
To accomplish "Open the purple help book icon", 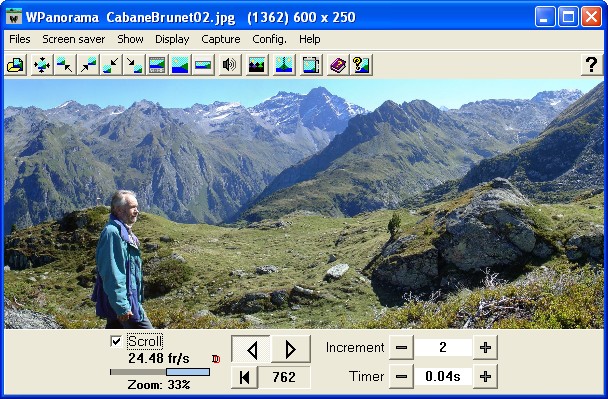I will (338, 64).
